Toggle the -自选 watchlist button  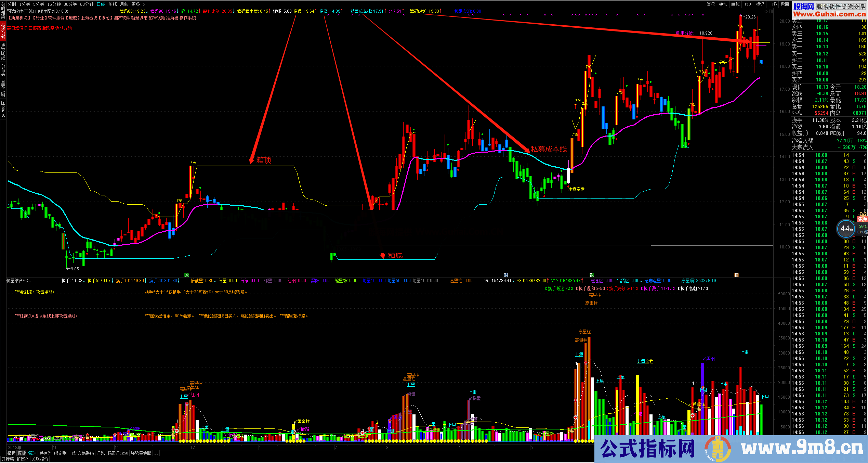(773, 4)
